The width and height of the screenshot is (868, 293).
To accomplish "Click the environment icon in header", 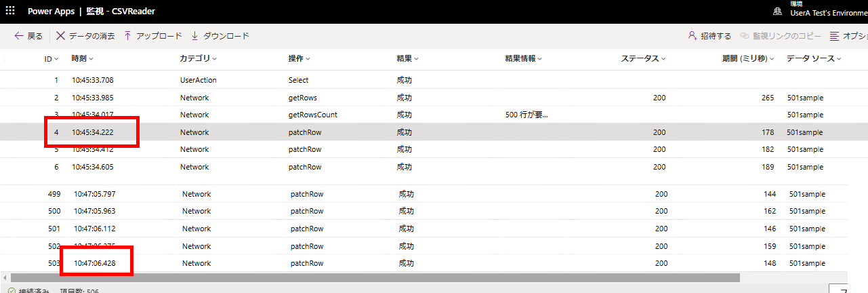I will pyautogui.click(x=778, y=11).
